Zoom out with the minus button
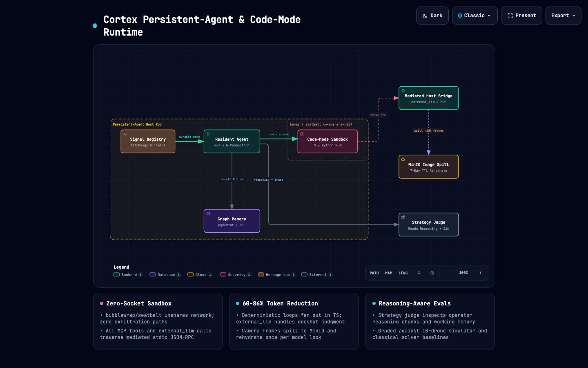This screenshot has width=588, height=368. 447,273
